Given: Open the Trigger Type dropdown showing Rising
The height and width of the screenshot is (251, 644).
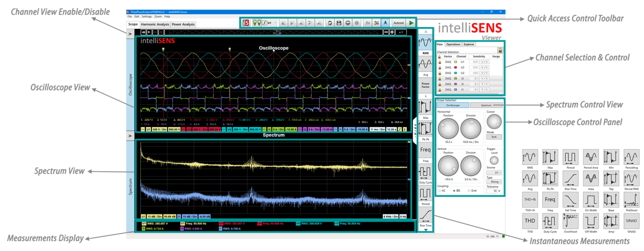Looking at the screenshot, I should click(494, 182).
